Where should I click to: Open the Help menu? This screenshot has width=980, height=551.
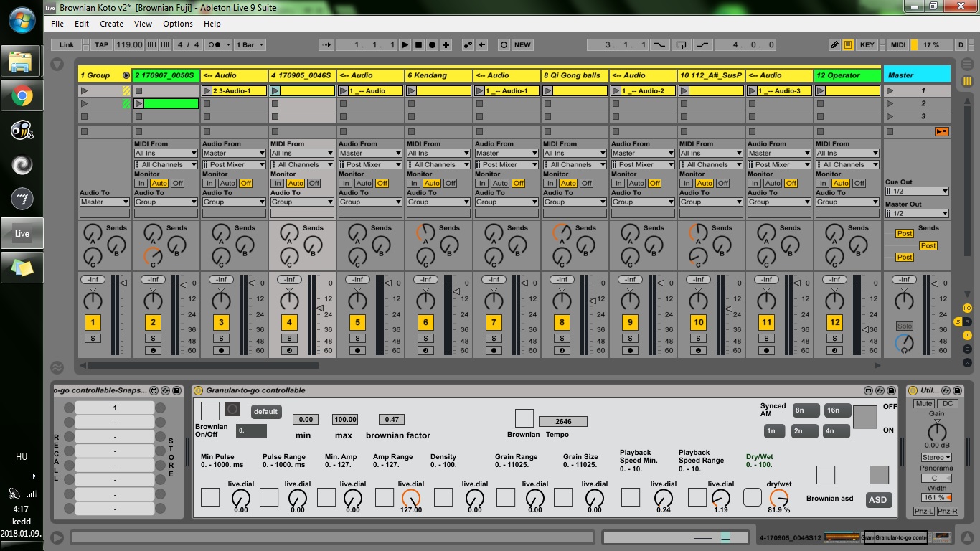click(x=212, y=24)
